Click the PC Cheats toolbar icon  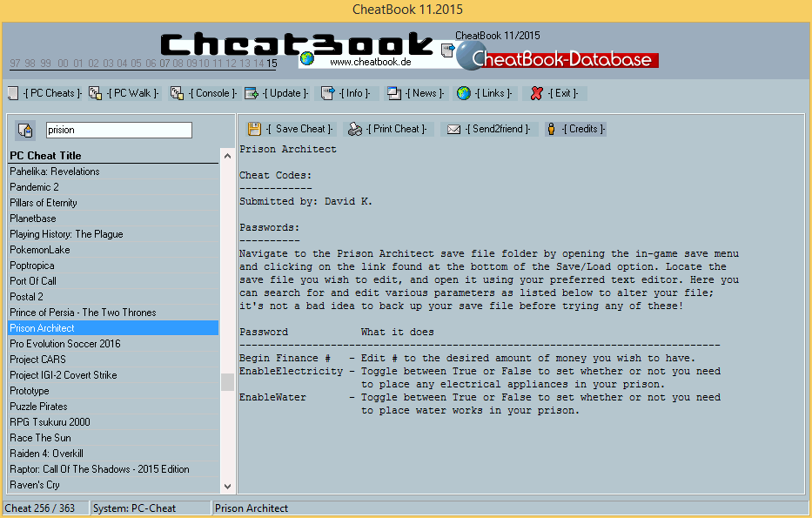[x=13, y=93]
